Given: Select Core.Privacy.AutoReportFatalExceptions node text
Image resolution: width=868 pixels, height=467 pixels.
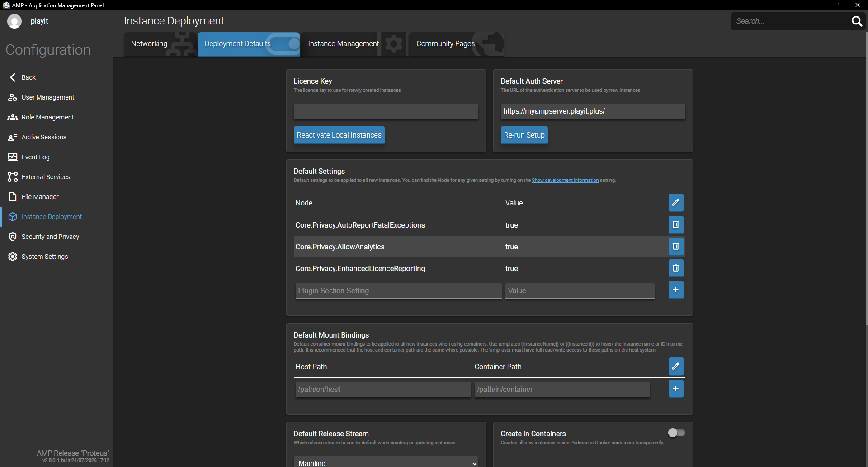Looking at the screenshot, I should point(360,225).
